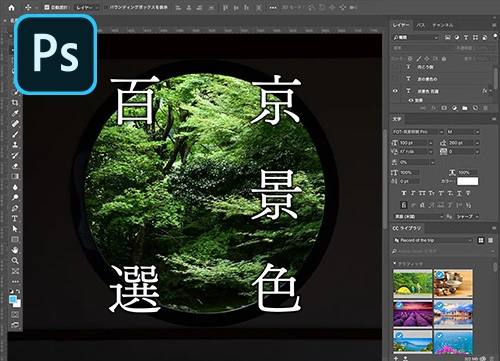Add a layer mask from Layers panel

tap(444, 108)
